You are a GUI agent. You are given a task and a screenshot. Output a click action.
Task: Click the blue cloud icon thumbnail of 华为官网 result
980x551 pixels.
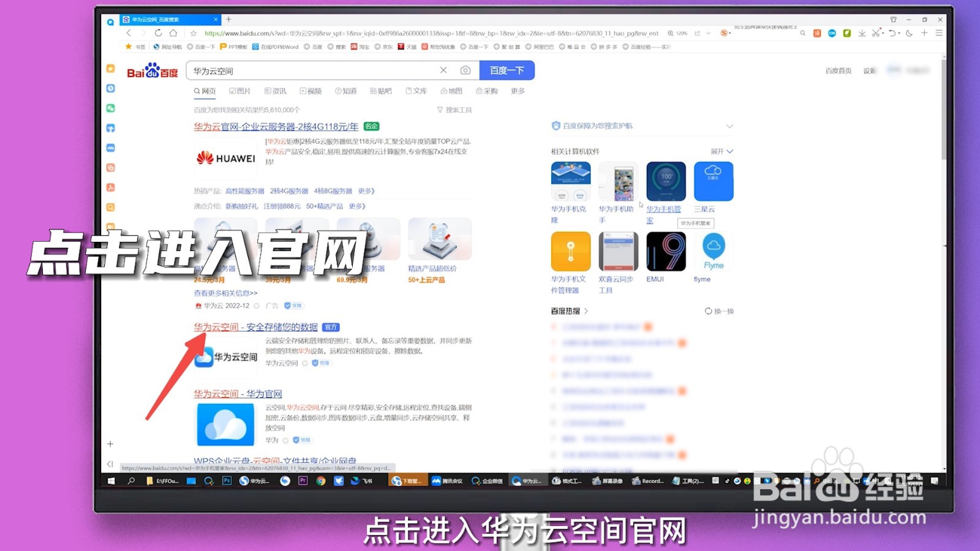point(225,425)
